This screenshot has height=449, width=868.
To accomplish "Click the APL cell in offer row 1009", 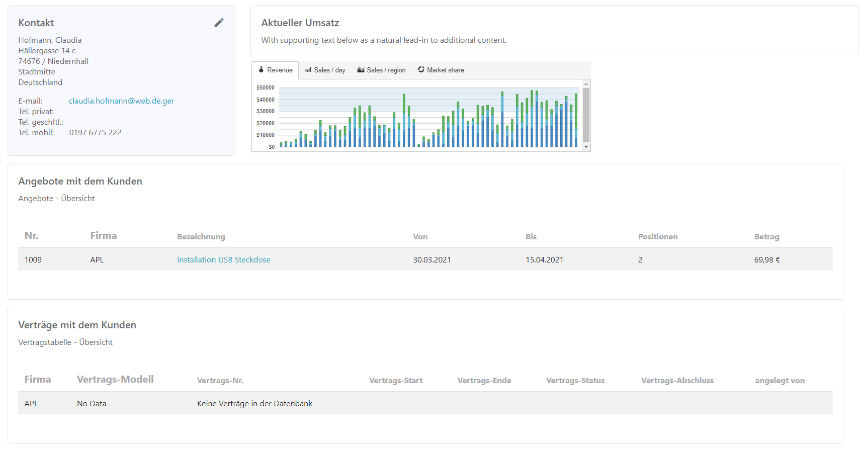I will pyautogui.click(x=97, y=259).
